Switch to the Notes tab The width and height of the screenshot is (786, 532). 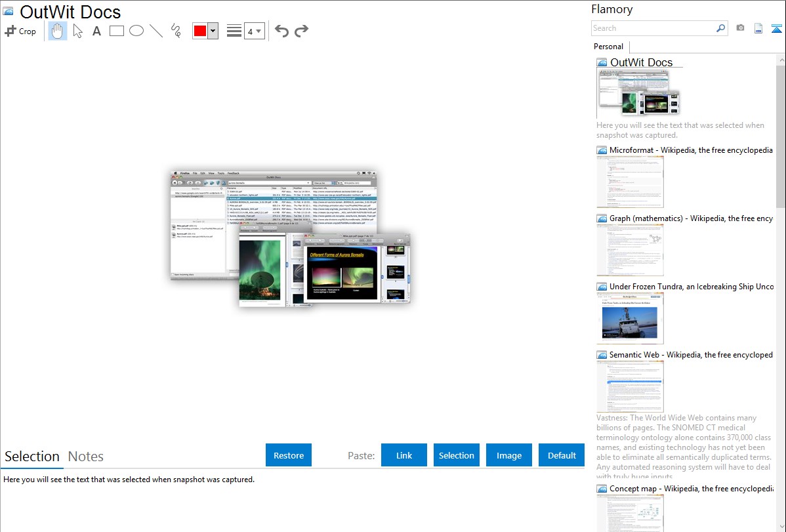point(86,457)
